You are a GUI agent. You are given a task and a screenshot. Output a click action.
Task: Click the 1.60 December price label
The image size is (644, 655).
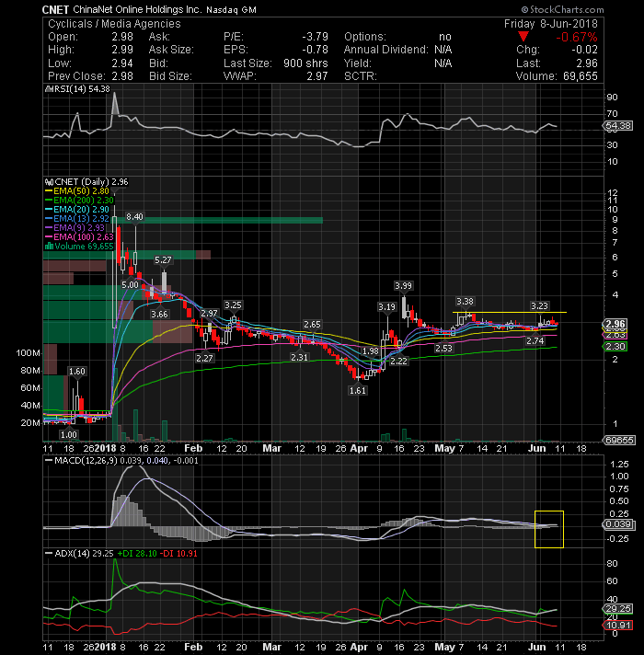(77, 371)
